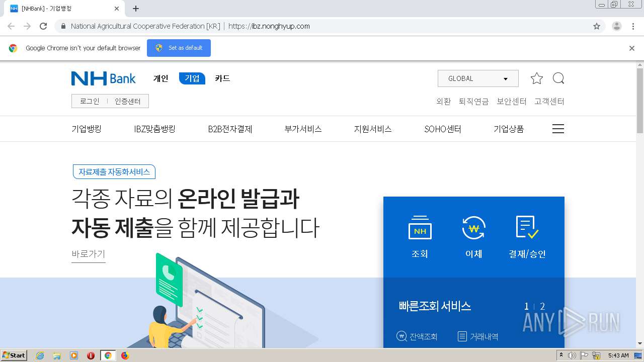Open the 부가서비스 menu
This screenshot has width=644, height=362.
tap(303, 129)
